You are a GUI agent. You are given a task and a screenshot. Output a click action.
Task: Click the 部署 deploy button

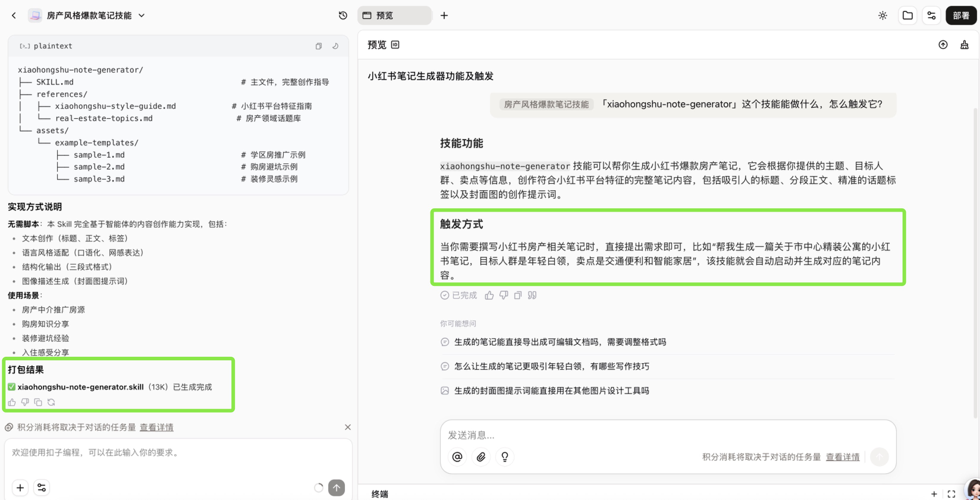pyautogui.click(x=961, y=15)
